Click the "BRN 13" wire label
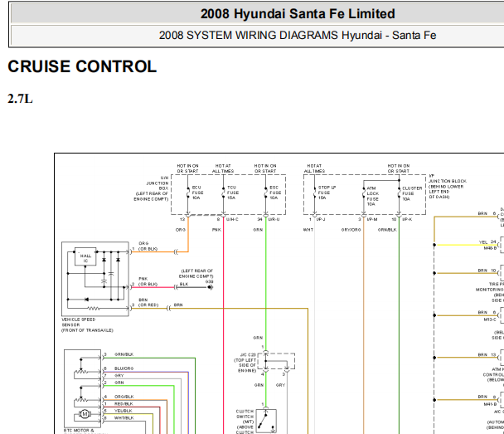The image size is (504, 434). tap(487, 354)
